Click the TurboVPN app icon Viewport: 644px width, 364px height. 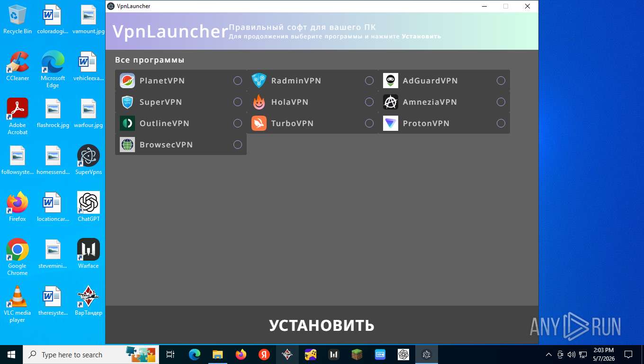point(259,123)
